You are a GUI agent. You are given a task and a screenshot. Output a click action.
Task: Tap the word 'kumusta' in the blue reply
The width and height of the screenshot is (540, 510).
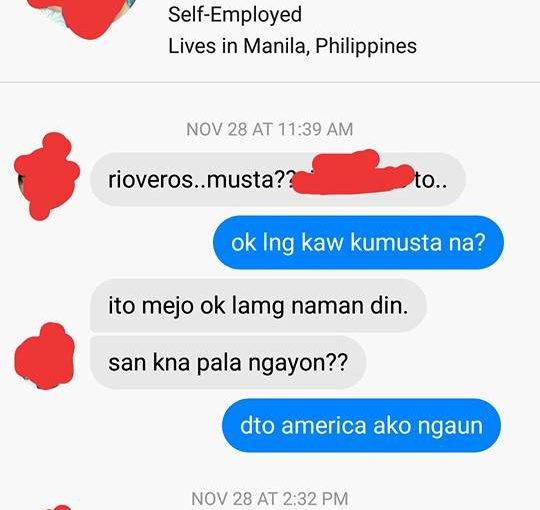396,242
